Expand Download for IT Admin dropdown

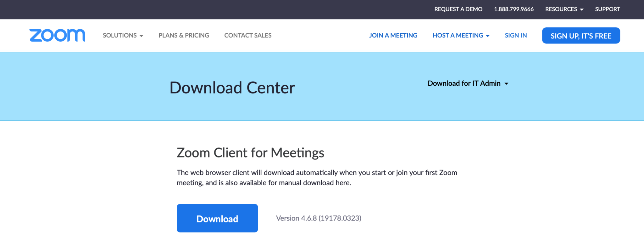pyautogui.click(x=468, y=83)
